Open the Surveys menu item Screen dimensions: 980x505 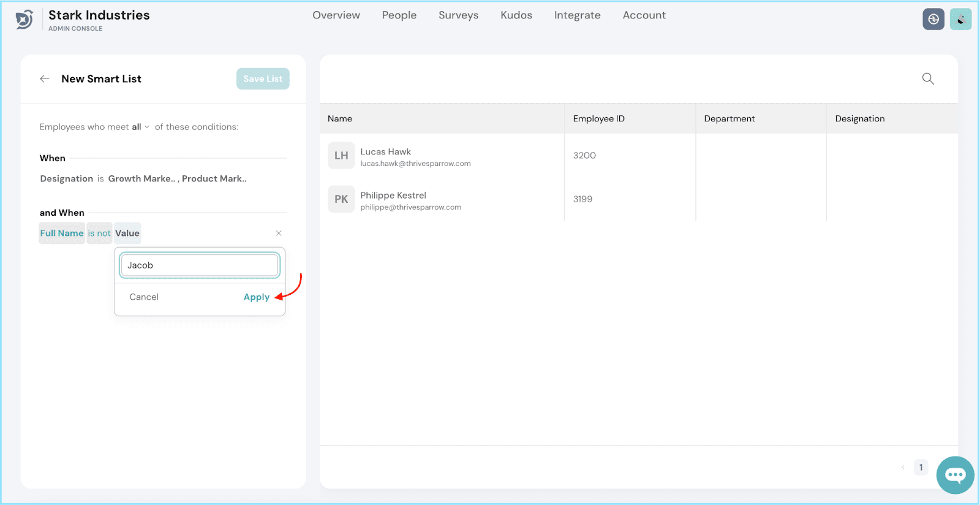[458, 15]
